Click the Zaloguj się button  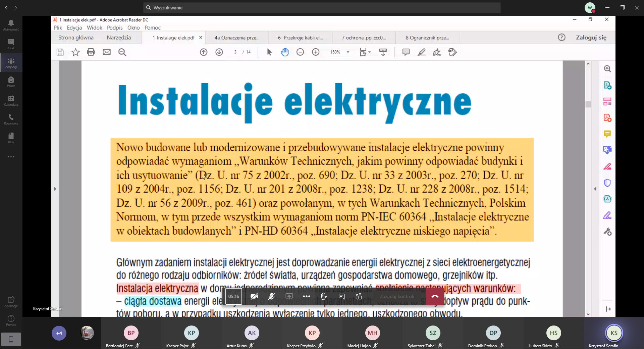(591, 38)
